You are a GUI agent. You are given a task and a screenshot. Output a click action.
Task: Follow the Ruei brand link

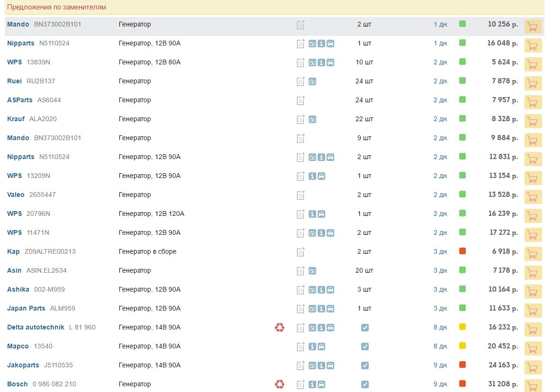pyautogui.click(x=14, y=81)
